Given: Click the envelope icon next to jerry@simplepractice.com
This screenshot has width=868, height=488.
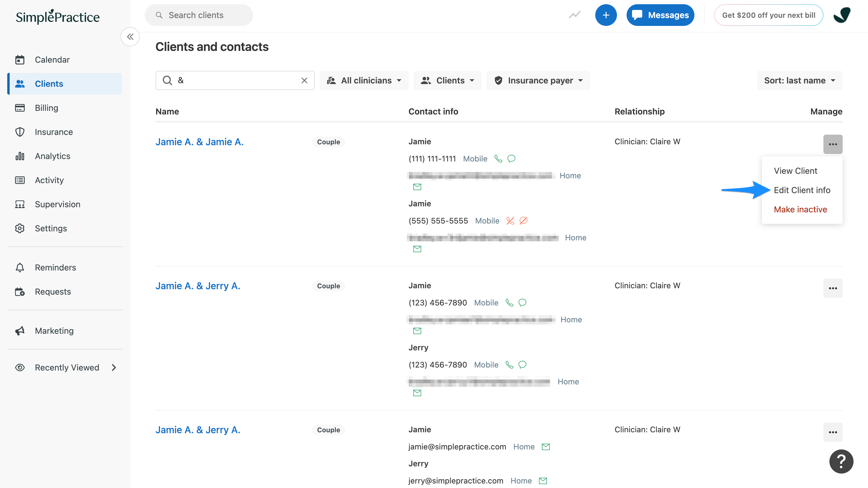Looking at the screenshot, I should [x=543, y=481].
